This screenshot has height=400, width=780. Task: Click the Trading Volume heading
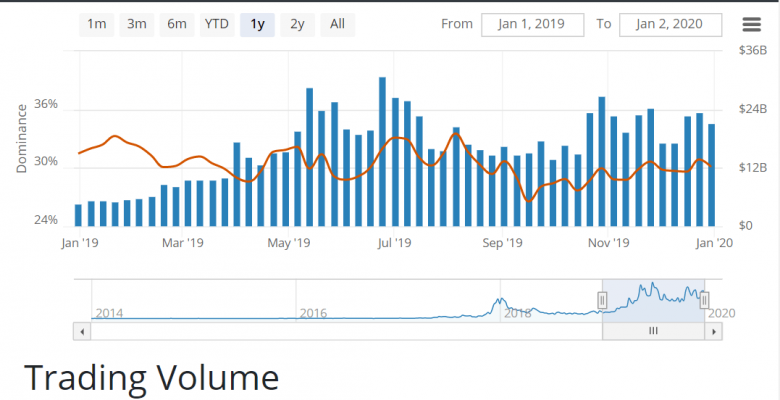(x=152, y=378)
